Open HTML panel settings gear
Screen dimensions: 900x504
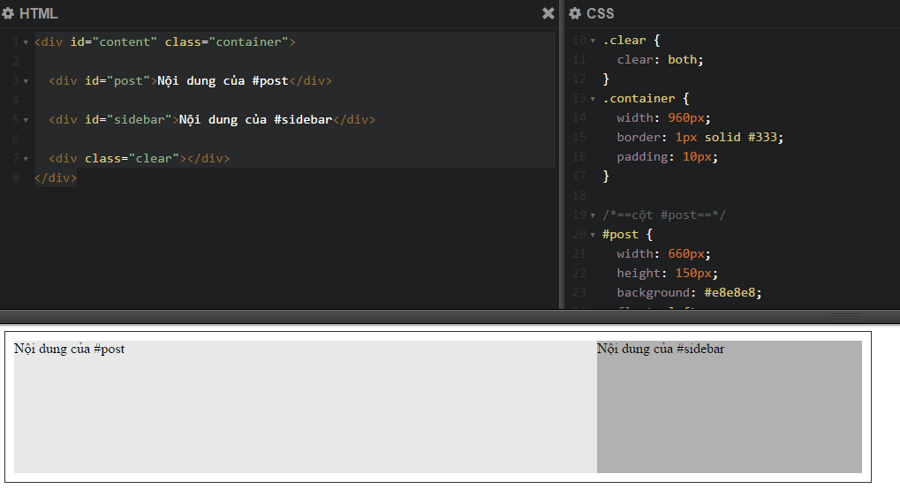[x=8, y=13]
